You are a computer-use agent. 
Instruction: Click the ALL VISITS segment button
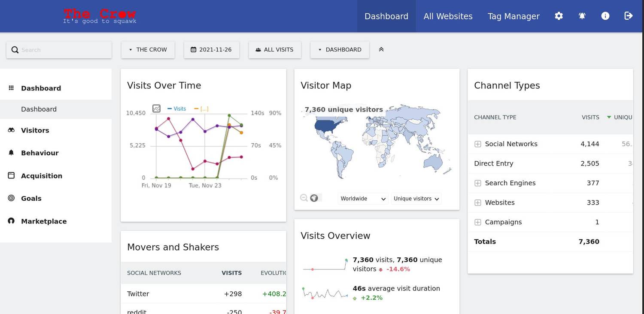275,50
